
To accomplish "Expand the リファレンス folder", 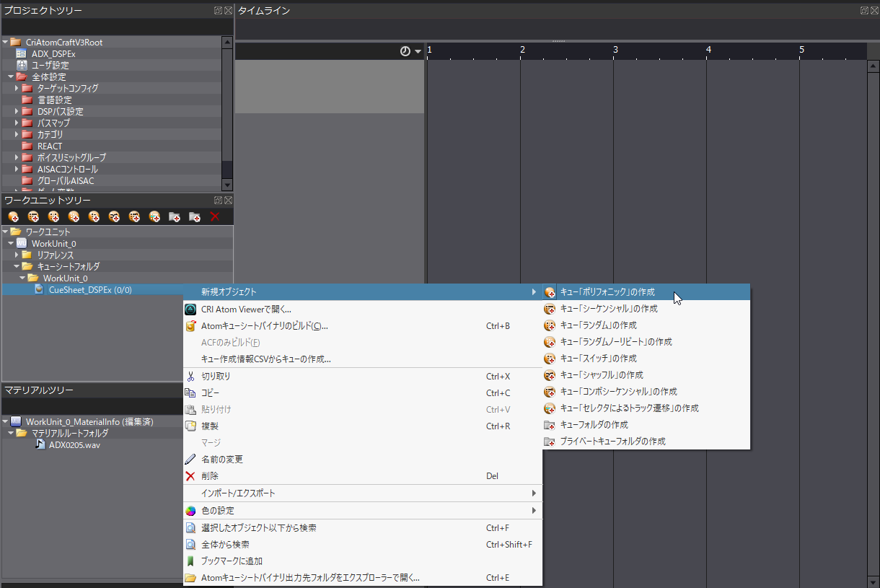I will pos(17,255).
